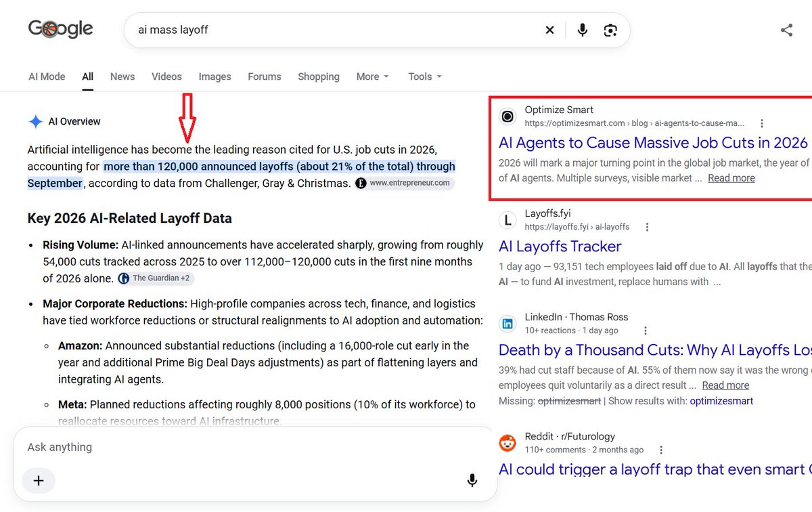Select the All results tab

(x=88, y=77)
